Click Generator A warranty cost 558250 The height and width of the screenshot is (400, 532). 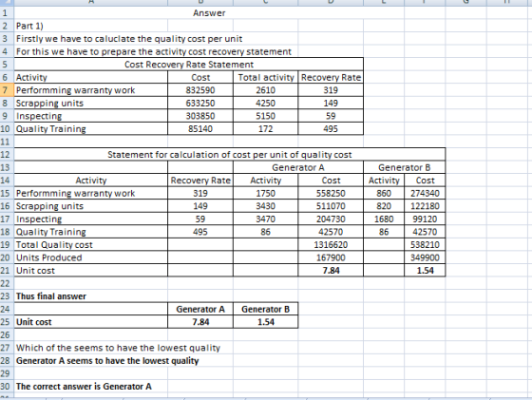[331, 194]
